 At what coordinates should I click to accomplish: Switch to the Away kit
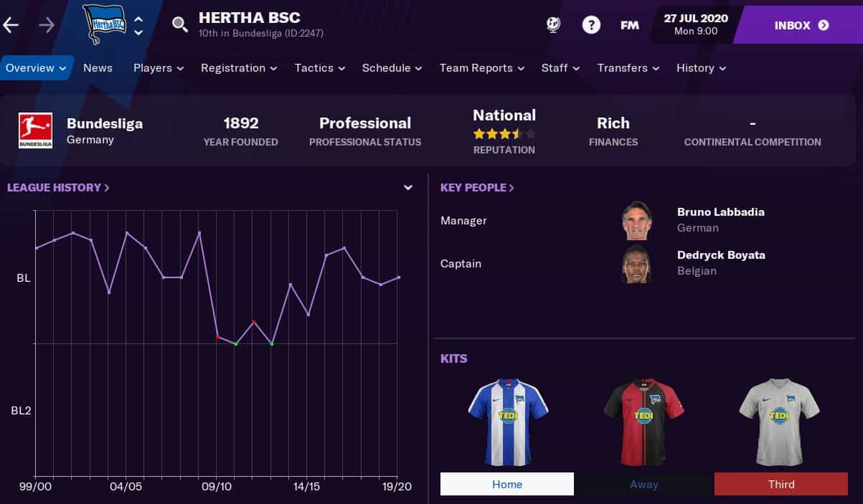point(643,484)
